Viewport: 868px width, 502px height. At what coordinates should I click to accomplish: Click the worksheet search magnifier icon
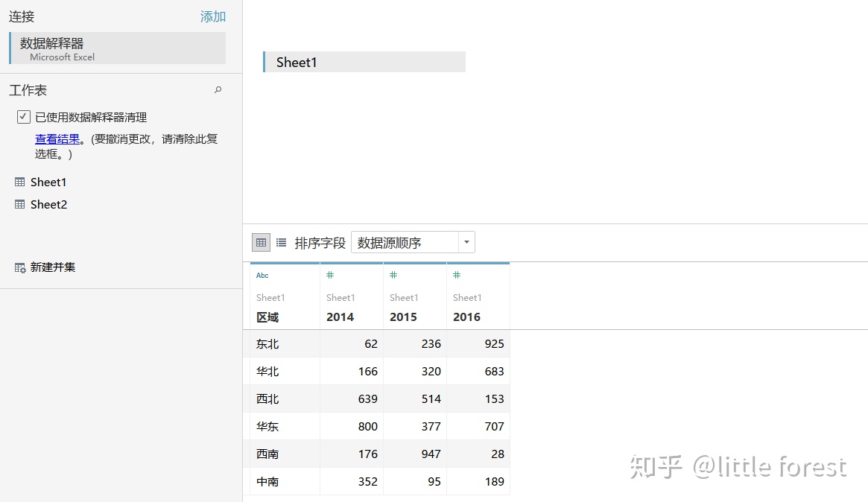218,89
